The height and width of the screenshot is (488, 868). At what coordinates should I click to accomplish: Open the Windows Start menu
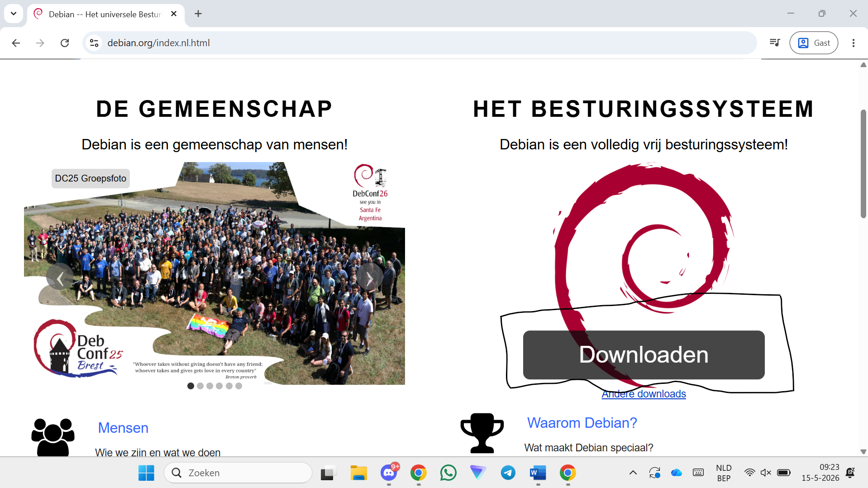(146, 473)
